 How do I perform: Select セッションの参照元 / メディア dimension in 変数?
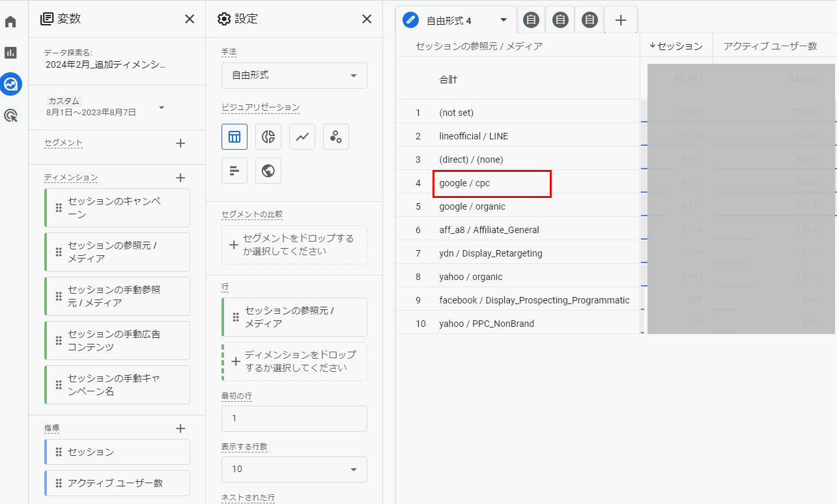pos(117,252)
